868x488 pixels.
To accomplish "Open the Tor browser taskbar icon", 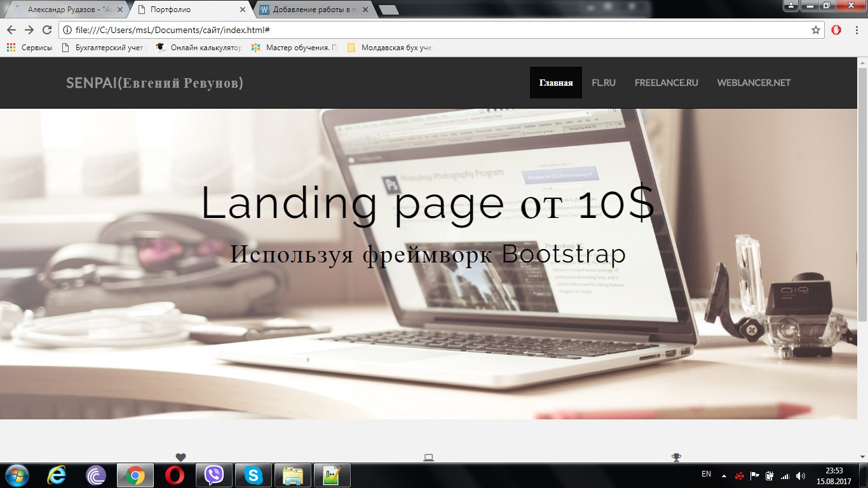I will click(x=95, y=475).
